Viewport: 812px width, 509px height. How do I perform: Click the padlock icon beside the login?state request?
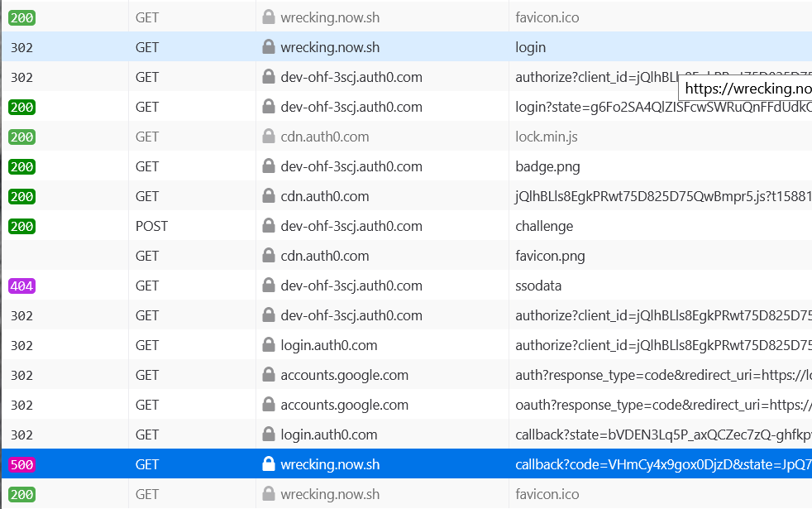(268, 106)
